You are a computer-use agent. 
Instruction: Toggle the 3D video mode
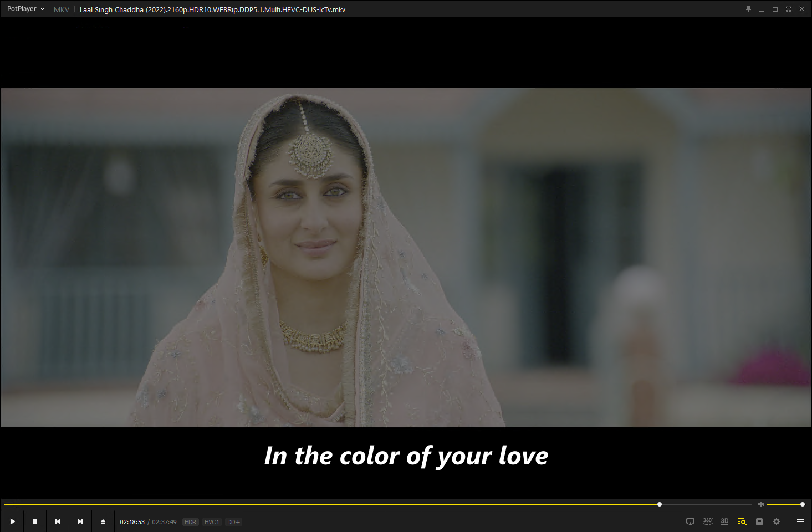click(x=724, y=521)
